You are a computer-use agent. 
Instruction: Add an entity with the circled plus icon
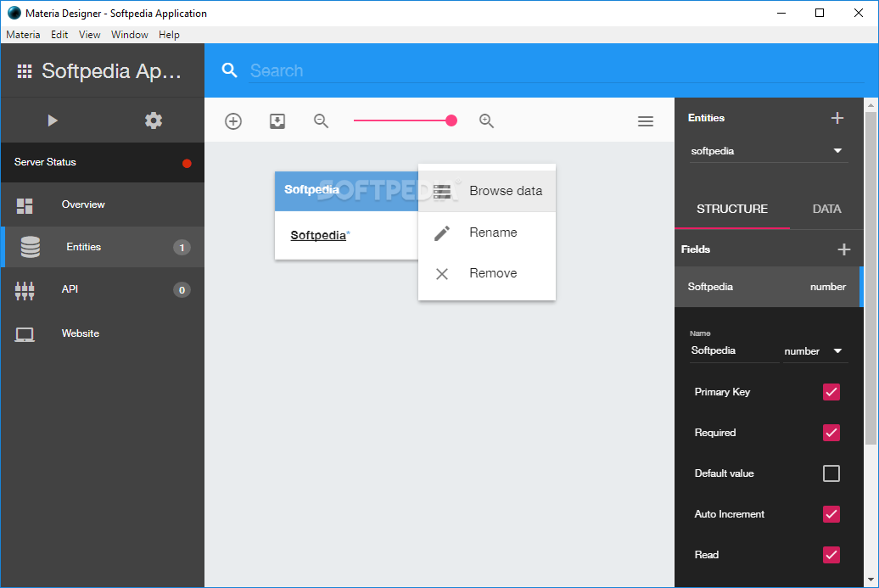pos(233,121)
